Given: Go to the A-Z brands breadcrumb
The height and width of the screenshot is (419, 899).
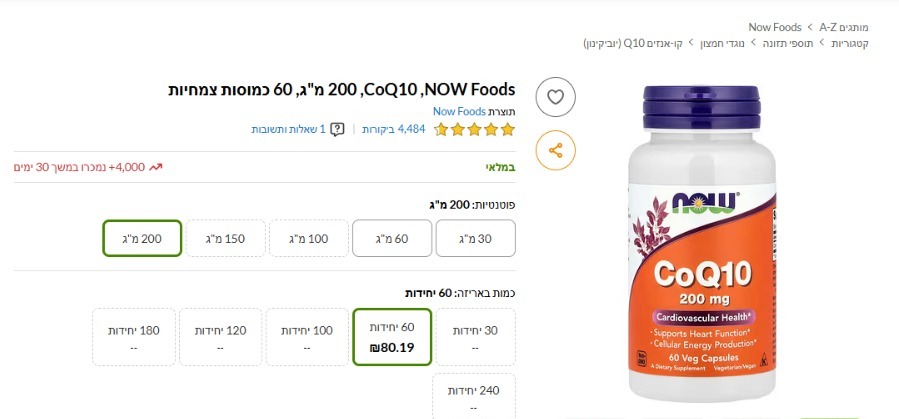Looking at the screenshot, I should [x=829, y=26].
